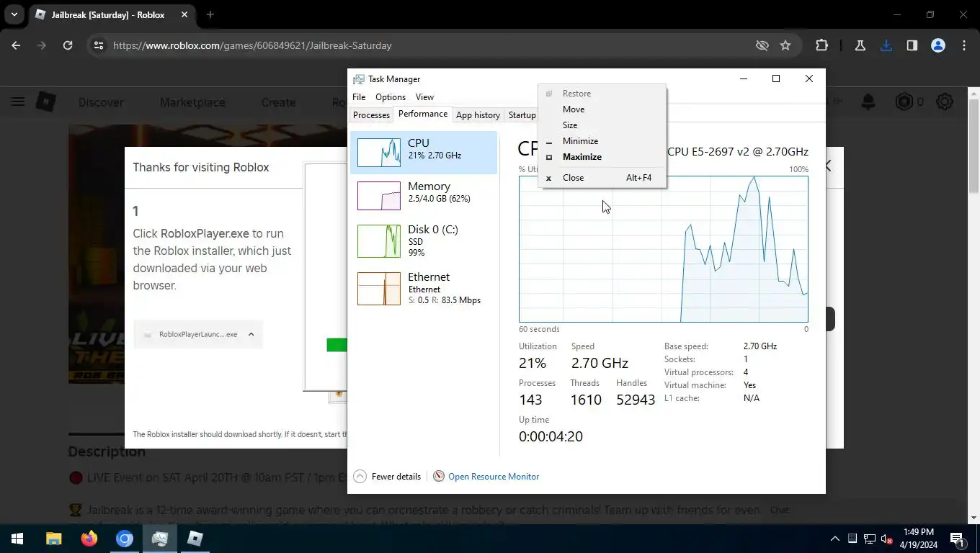Open Roblox notifications bell
The height and width of the screenshot is (553, 980).
[x=868, y=102]
